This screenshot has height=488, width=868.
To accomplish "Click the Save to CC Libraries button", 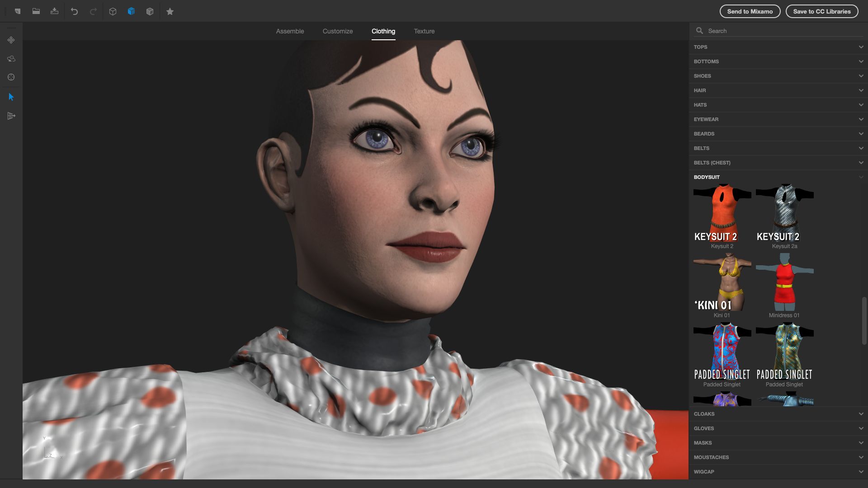I will (x=822, y=11).
